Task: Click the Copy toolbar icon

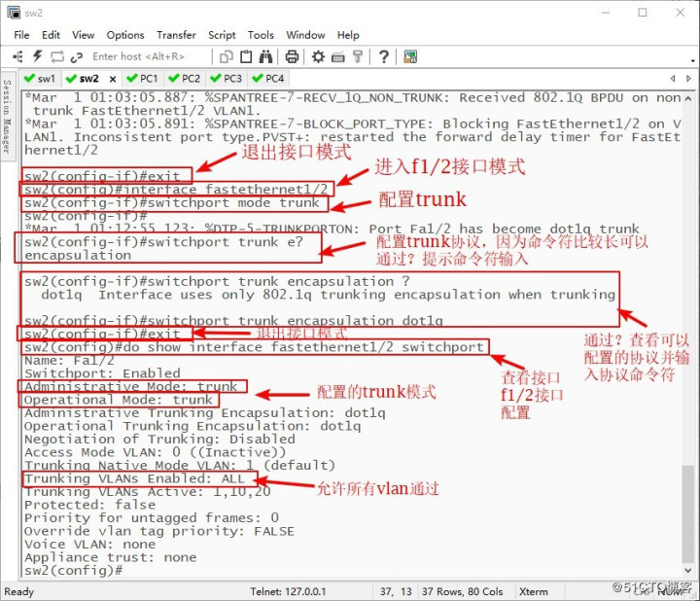Action: click(227, 56)
